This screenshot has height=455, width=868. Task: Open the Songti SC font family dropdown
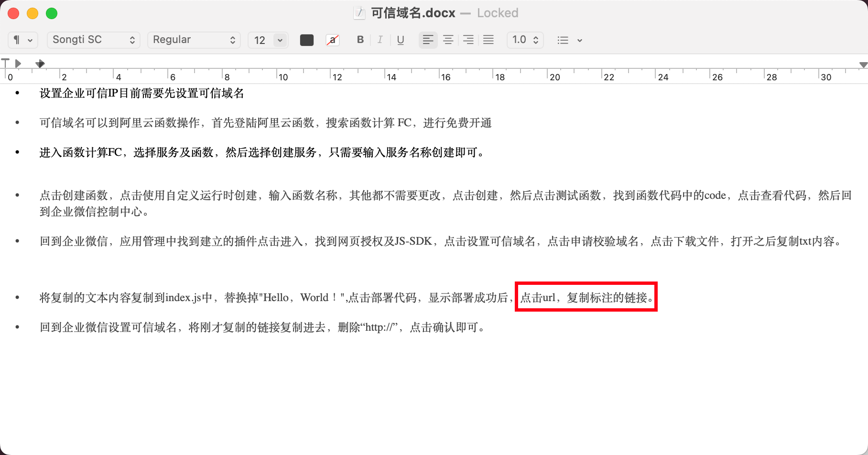[93, 40]
